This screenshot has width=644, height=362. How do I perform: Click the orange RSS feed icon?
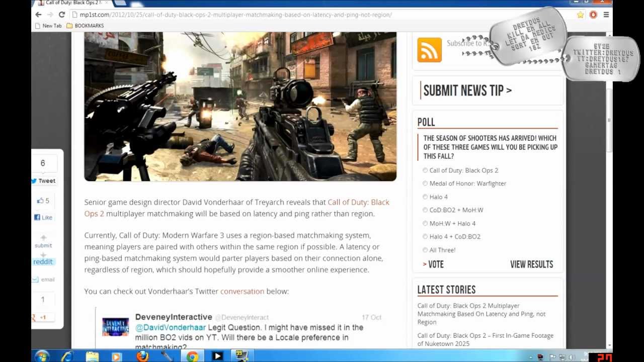(x=429, y=50)
